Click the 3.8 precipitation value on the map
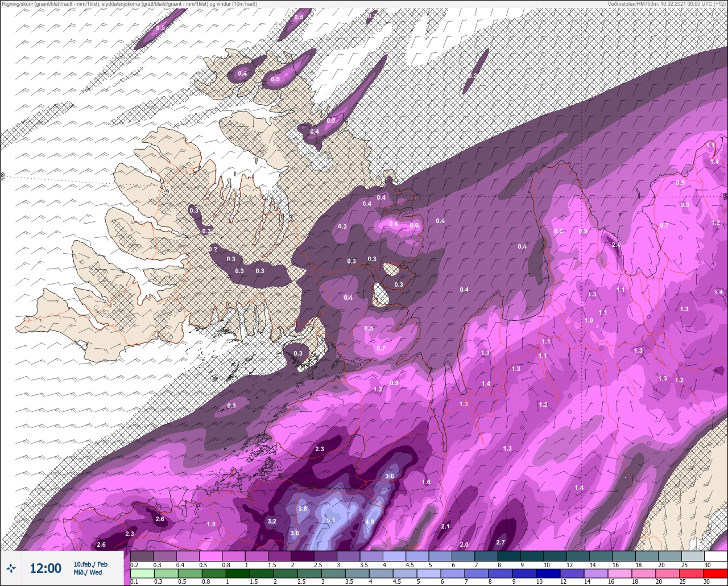The image size is (728, 586). click(303, 509)
